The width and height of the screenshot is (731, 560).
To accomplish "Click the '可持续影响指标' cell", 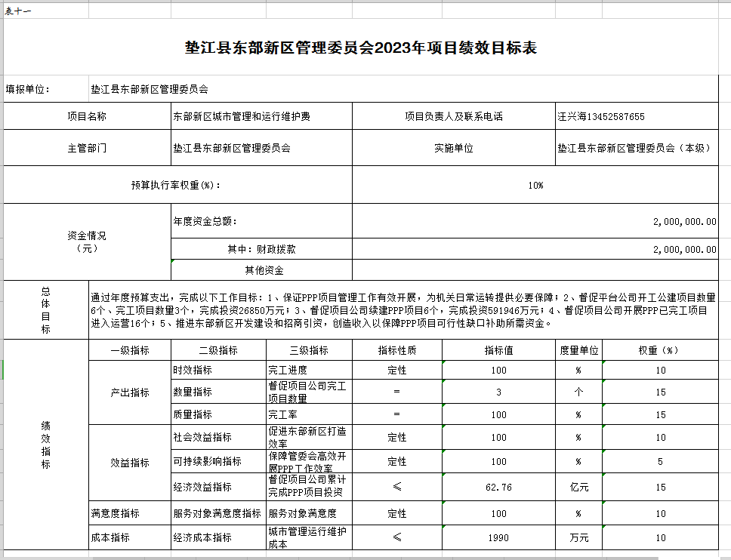I will click(219, 461).
